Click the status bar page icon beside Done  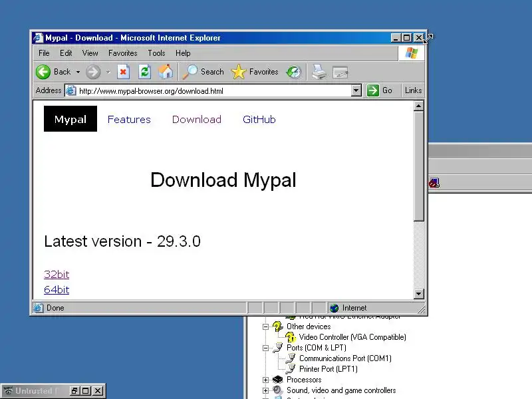click(x=38, y=308)
